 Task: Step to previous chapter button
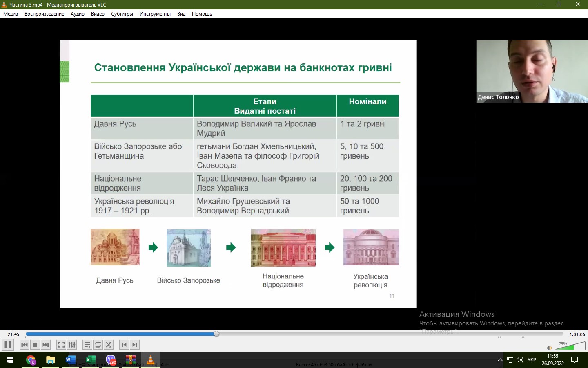coord(124,345)
